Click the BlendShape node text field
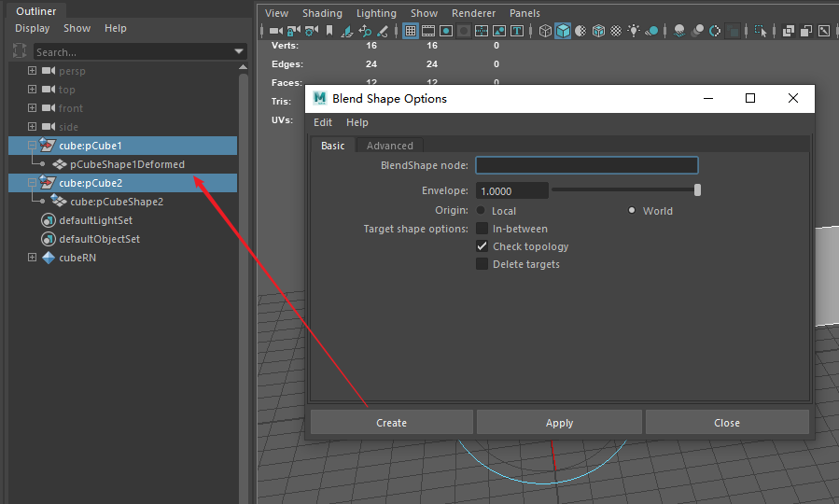 coord(586,165)
